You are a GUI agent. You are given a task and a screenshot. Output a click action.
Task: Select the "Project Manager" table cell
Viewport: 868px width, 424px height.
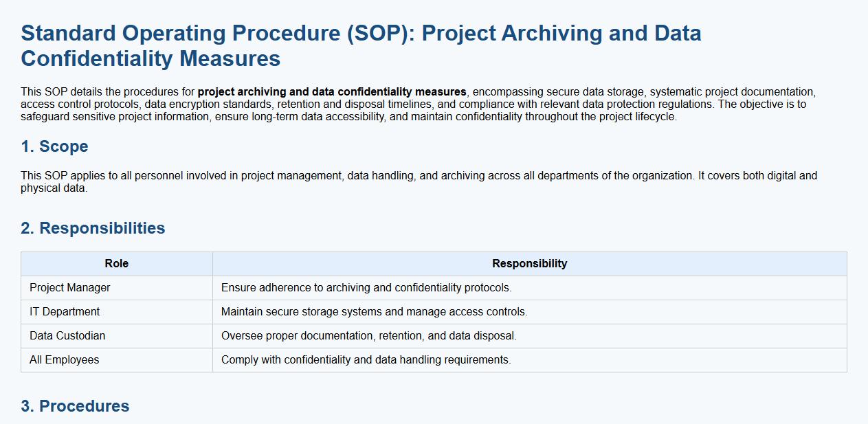[69, 288]
